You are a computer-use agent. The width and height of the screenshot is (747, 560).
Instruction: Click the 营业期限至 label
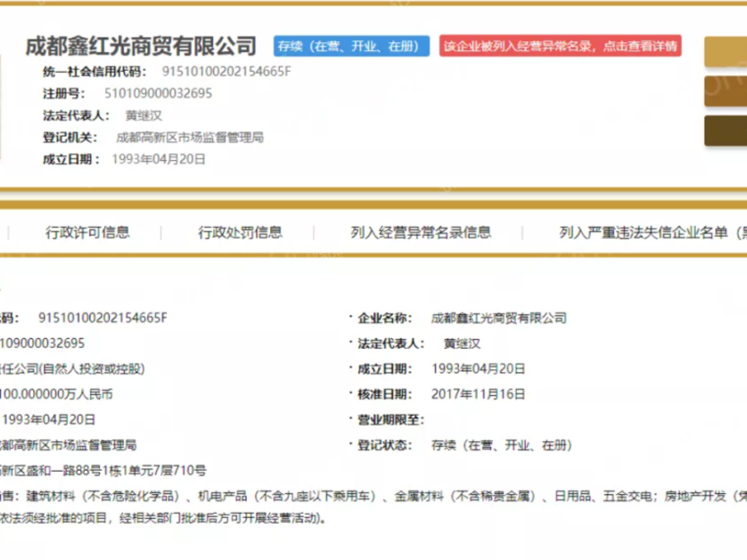[x=390, y=420]
